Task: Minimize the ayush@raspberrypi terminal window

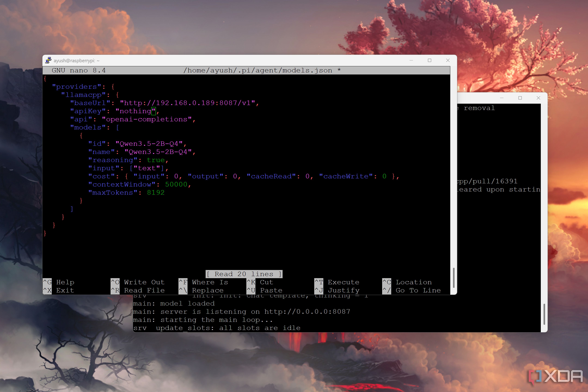Action: click(x=411, y=60)
